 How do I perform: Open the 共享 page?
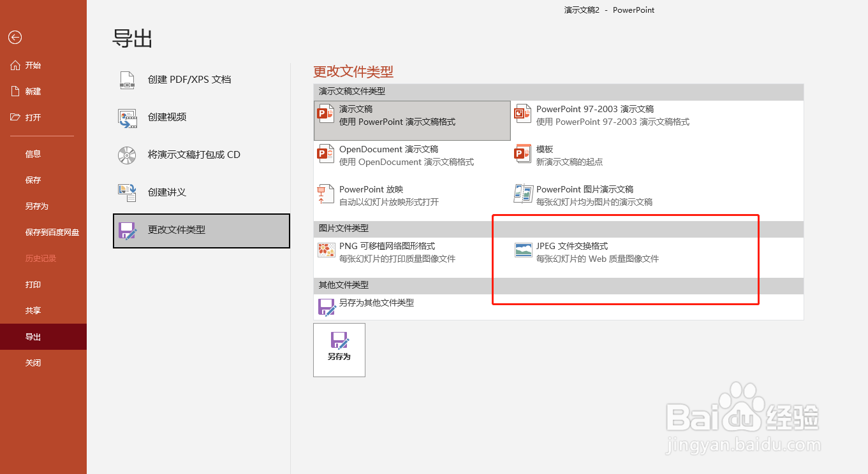(43, 310)
